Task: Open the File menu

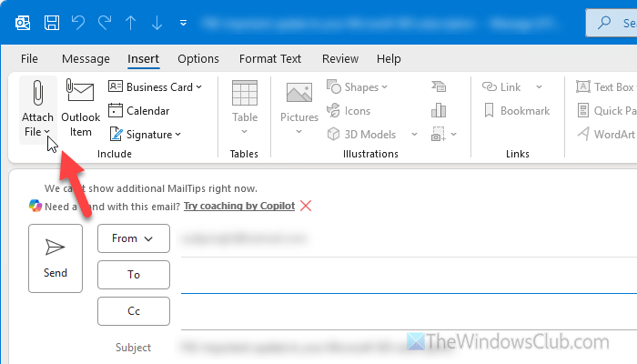Action: 29,59
